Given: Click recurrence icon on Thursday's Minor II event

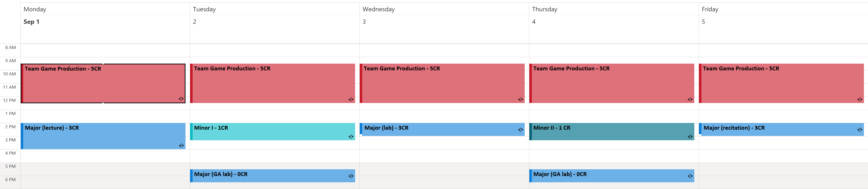Looking at the screenshot, I should coord(690,137).
